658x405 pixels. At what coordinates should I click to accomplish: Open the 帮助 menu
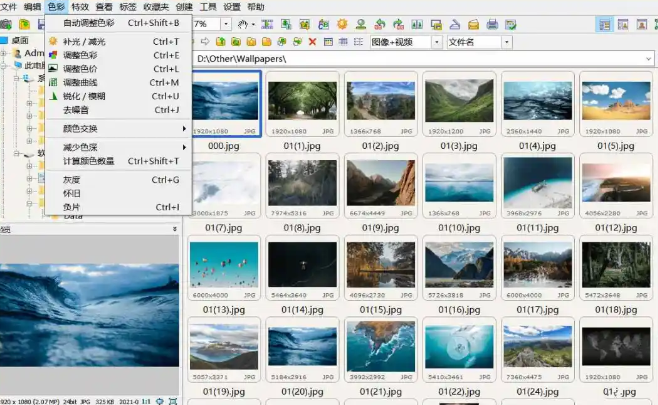[256, 7]
